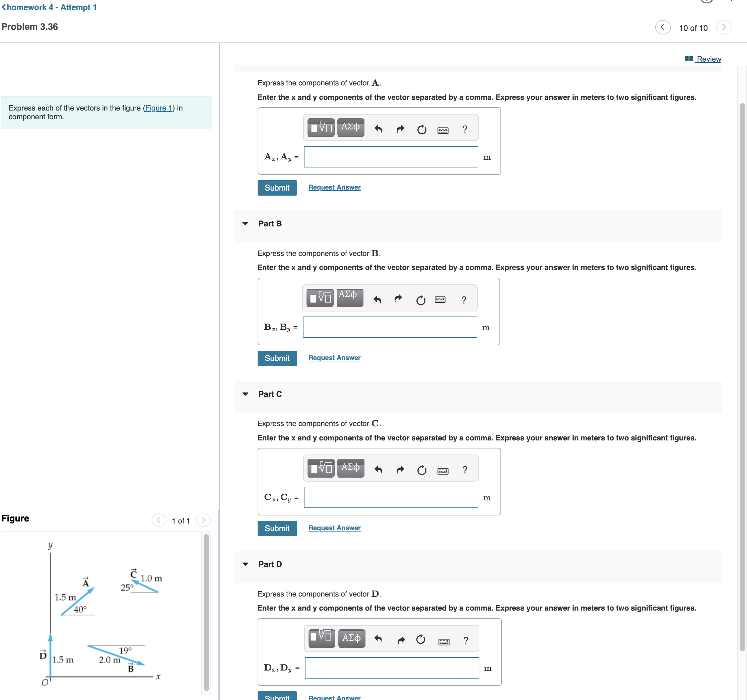The height and width of the screenshot is (700, 747).
Task: Go back to homework 4 - Attempt 1
Action: [x=49, y=7]
